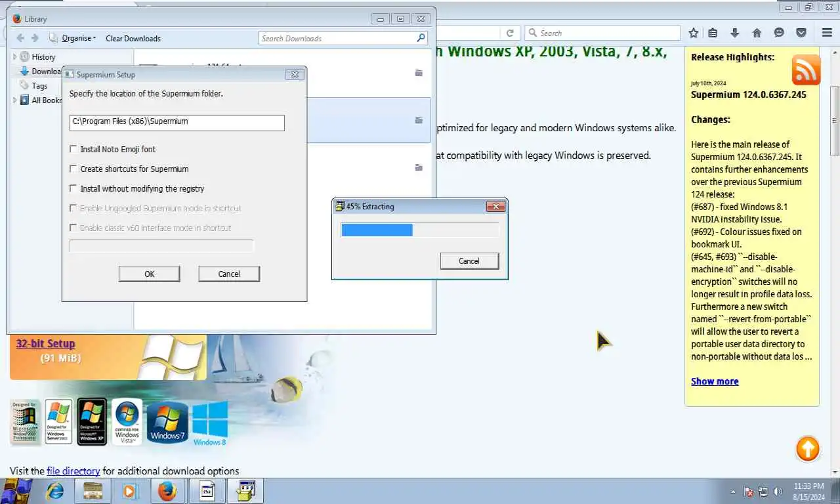
Task: Bookmark this page with the star icon
Action: click(x=694, y=33)
